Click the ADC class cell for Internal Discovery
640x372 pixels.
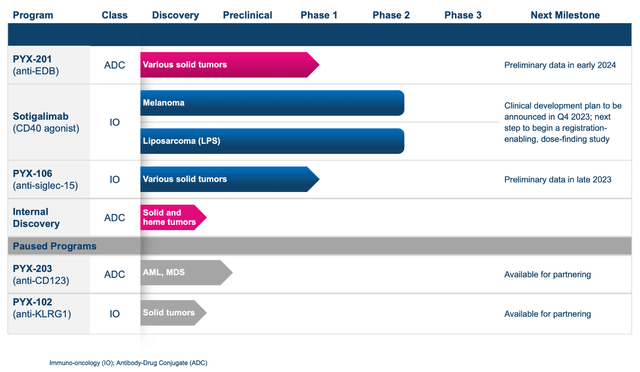[x=114, y=218]
